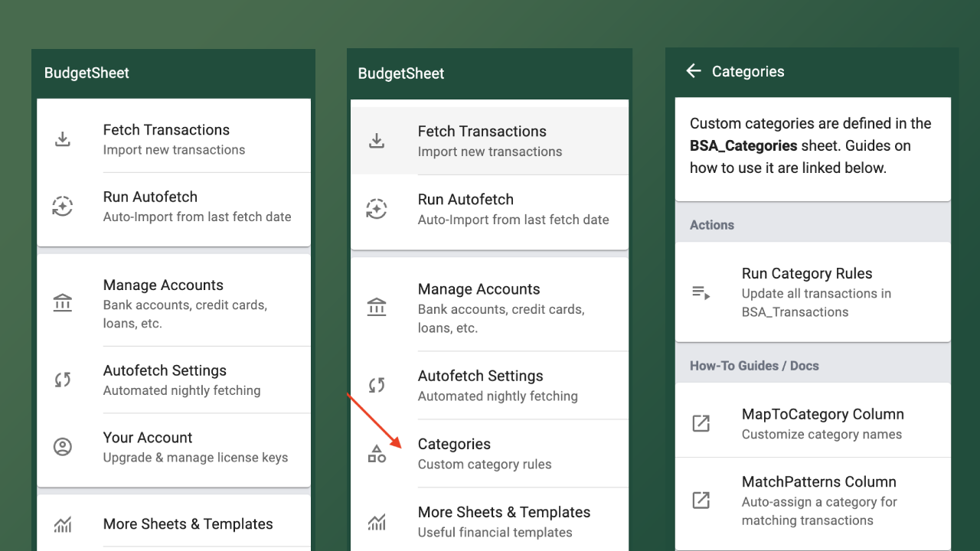The image size is (980, 551).
Task: Select Run Autofetch in the left panel
Action: click(174, 207)
